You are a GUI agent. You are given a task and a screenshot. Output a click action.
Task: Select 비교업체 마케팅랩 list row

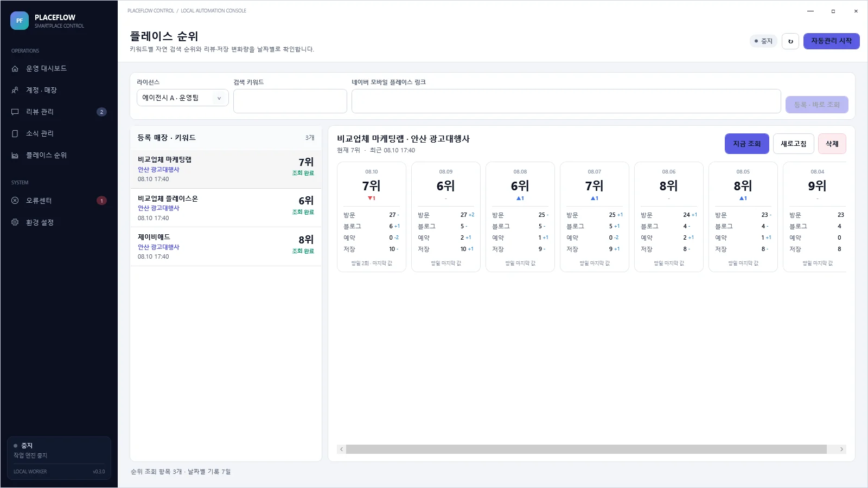[x=226, y=169]
